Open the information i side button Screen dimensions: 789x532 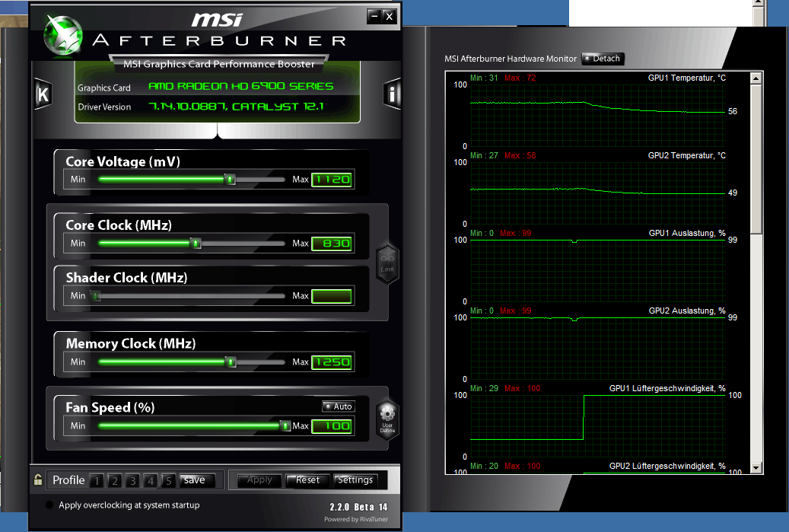pyautogui.click(x=392, y=94)
